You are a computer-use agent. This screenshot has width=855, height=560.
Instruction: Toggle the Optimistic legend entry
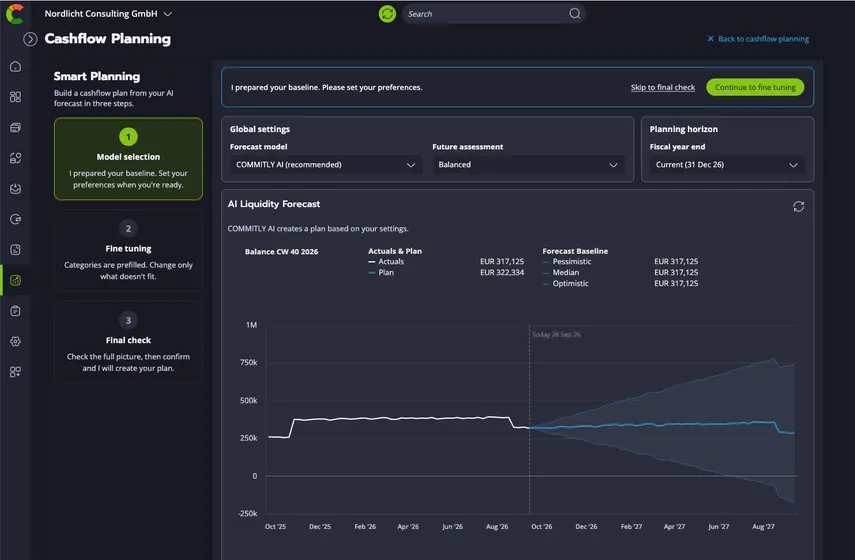[565, 284]
